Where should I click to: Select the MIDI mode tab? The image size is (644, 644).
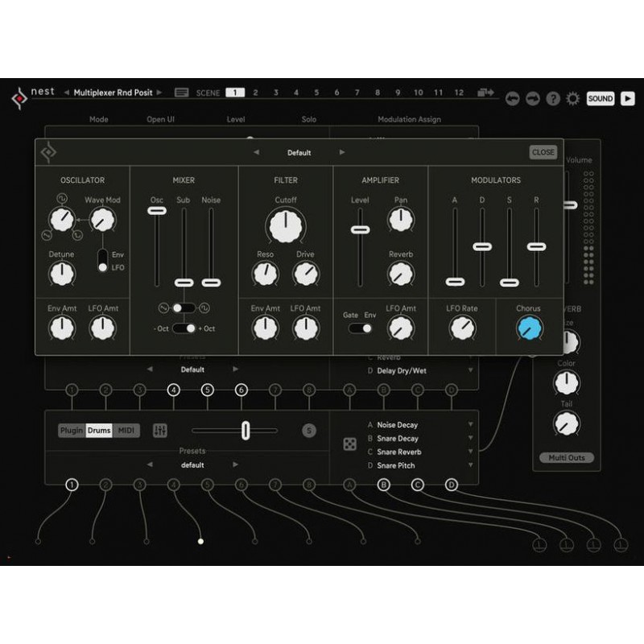click(x=126, y=431)
